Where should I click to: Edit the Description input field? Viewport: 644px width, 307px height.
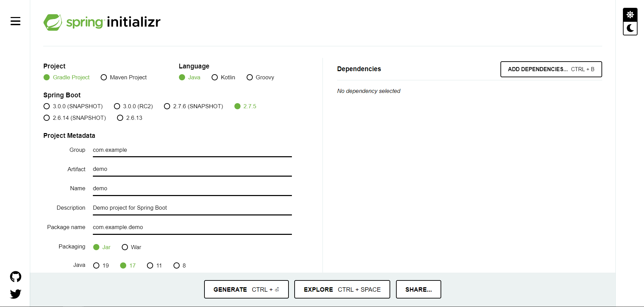pyautogui.click(x=192, y=208)
